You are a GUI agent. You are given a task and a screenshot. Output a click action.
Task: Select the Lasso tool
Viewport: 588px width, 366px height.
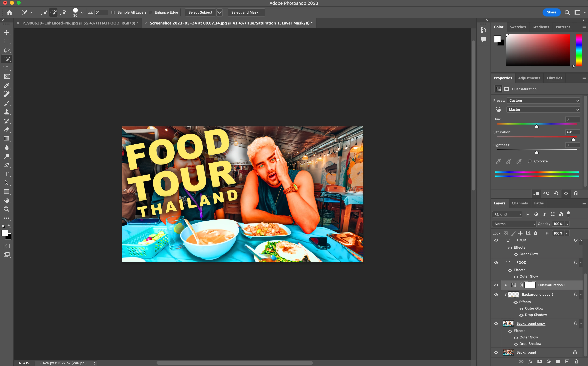(6, 50)
